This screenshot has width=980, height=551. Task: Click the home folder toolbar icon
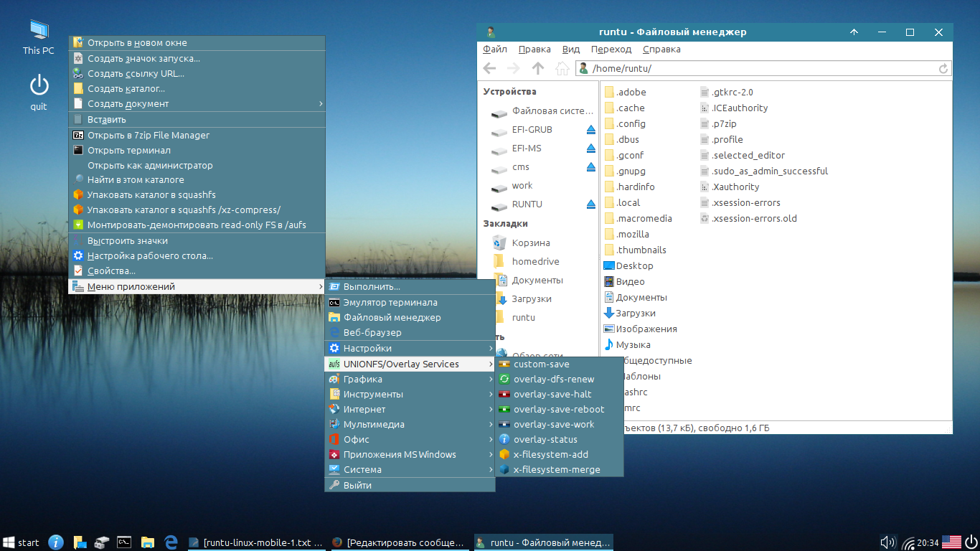click(562, 68)
